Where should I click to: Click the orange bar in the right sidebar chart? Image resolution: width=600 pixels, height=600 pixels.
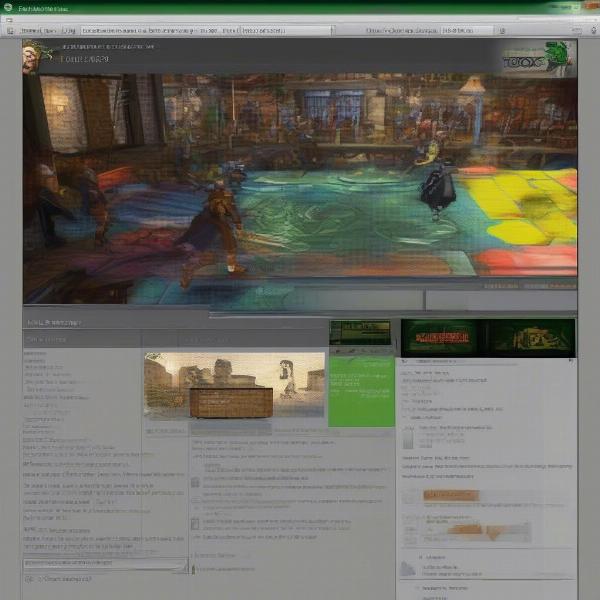pos(465,530)
